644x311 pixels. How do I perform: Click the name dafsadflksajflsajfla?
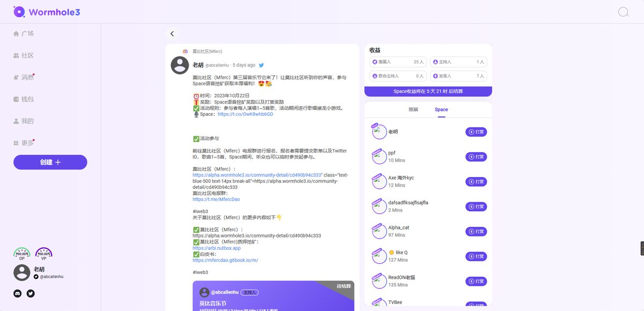(408, 203)
